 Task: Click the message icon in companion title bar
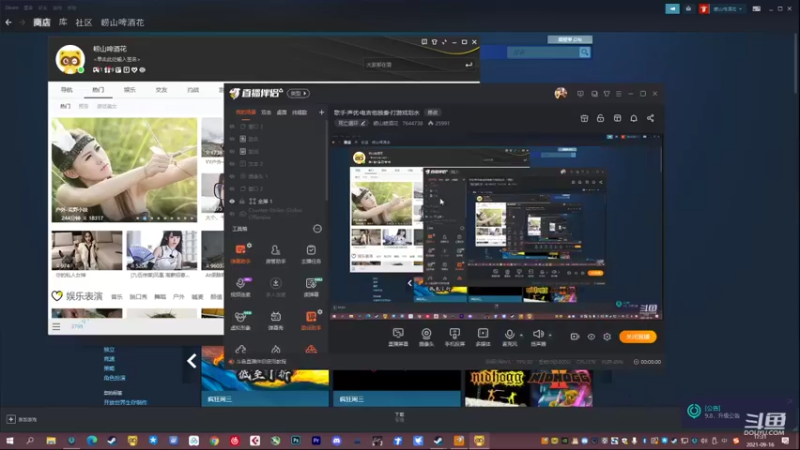tap(580, 94)
